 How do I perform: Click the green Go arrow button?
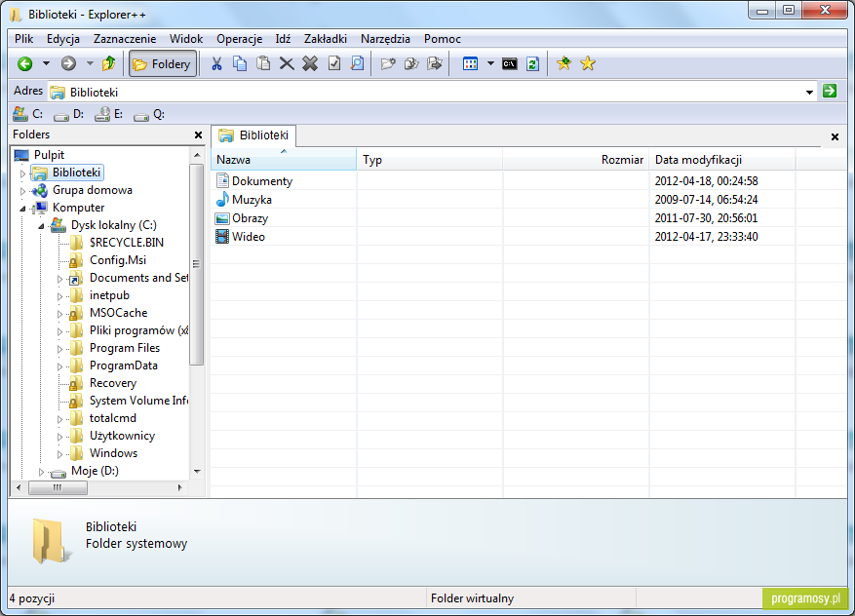tap(830, 91)
